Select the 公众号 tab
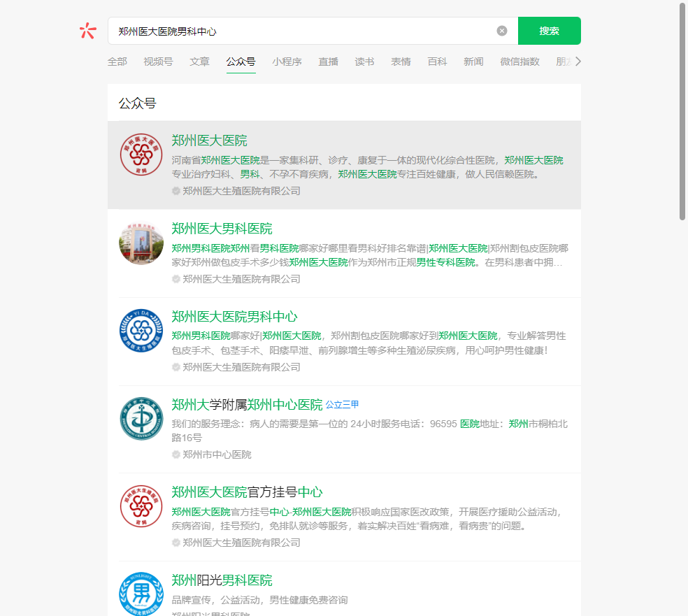 [x=241, y=62]
